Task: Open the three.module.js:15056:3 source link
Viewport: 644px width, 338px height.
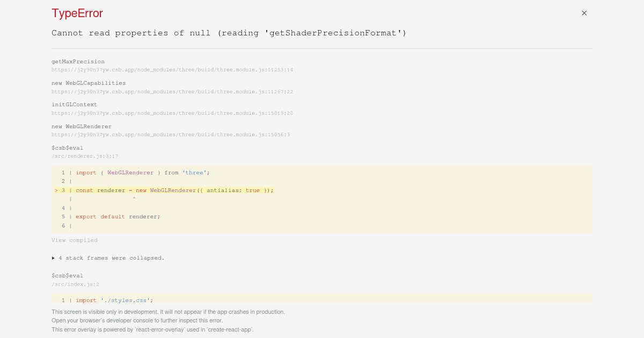Action: [x=171, y=135]
